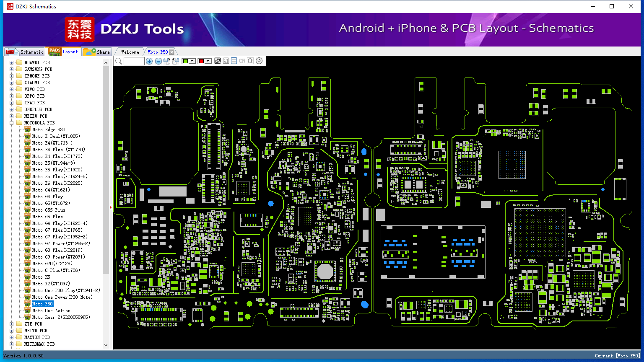Select the MEIZU PCB folder label

[36, 116]
